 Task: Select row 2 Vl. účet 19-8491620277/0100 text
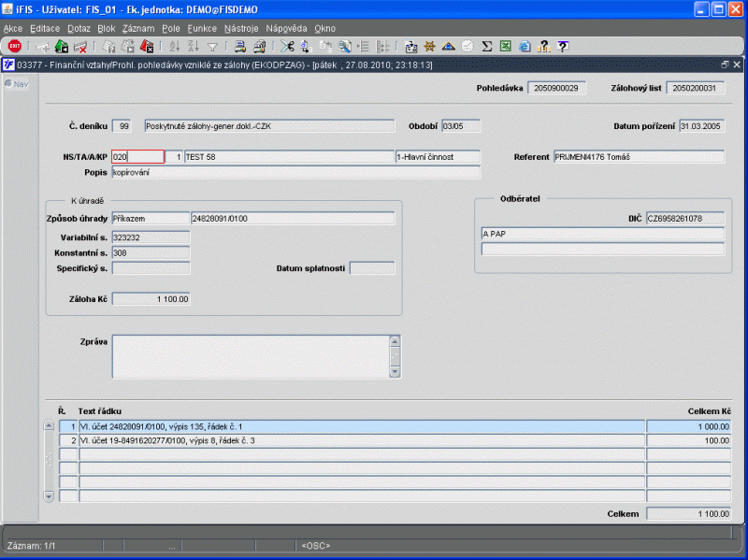click(362, 440)
